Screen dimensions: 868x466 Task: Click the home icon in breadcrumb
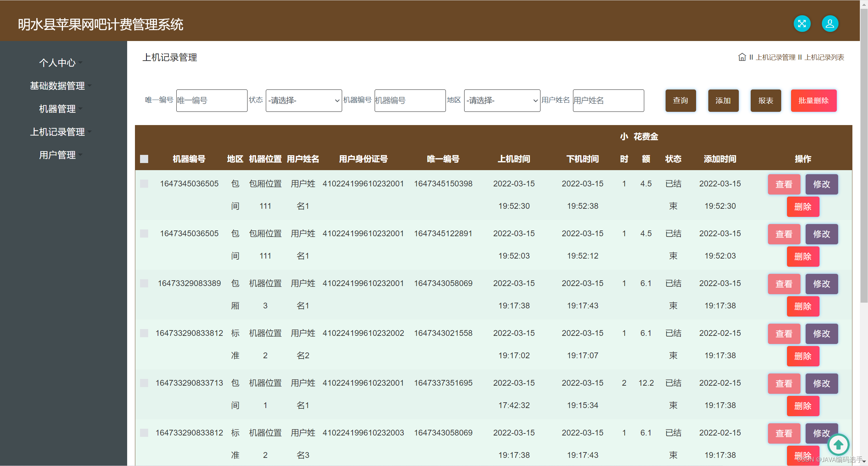click(742, 57)
